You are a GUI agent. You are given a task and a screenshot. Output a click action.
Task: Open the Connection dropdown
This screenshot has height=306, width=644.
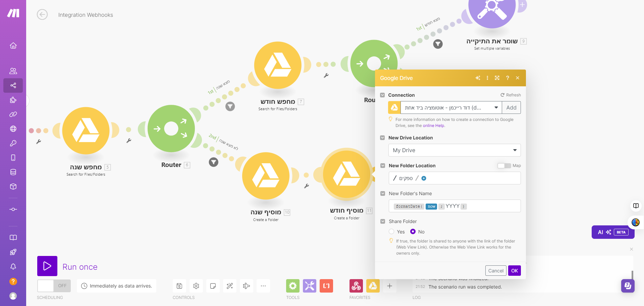(x=451, y=107)
